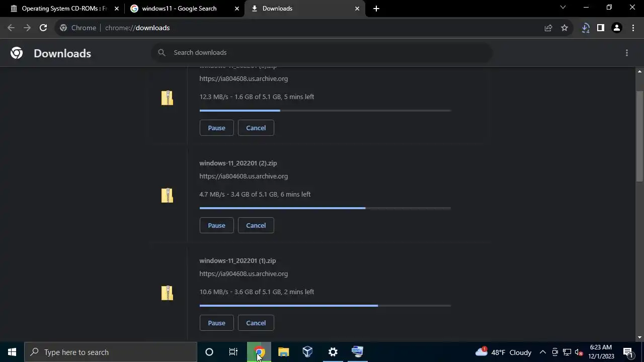
Task: Click the zip icon of the 1.6 GB download
Action: [x=167, y=98]
